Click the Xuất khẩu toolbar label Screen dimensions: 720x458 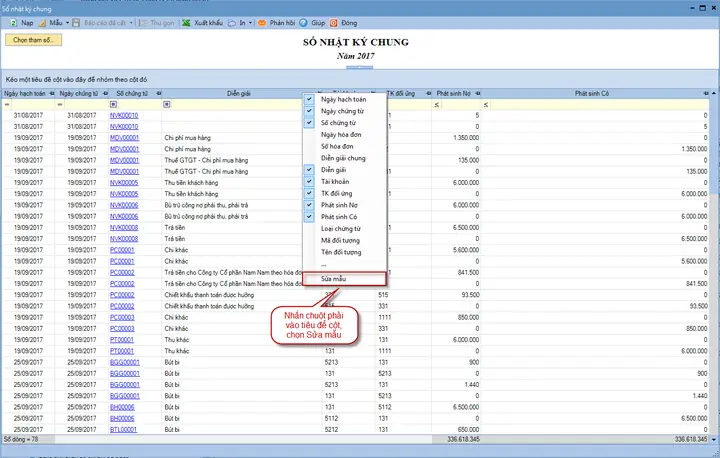pos(208,23)
